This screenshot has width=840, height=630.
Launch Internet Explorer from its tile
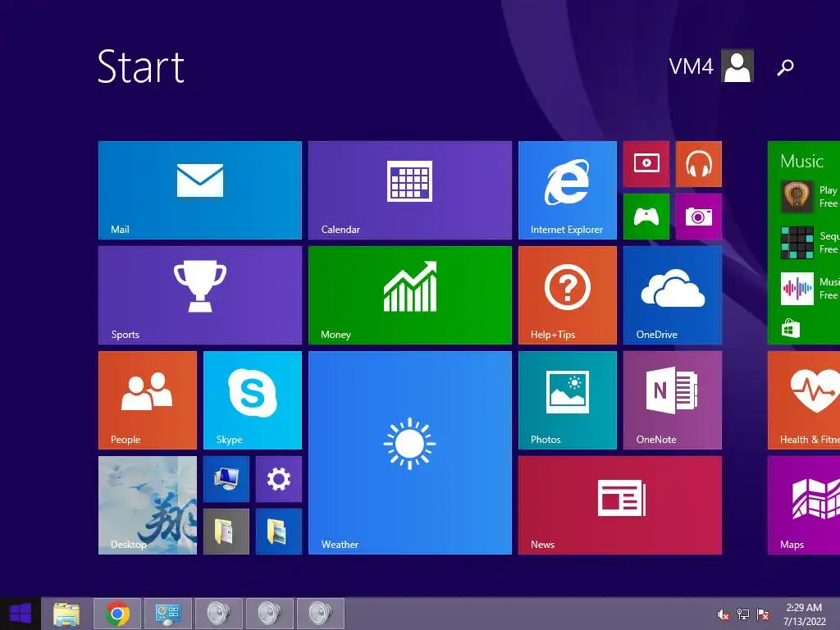(x=568, y=190)
